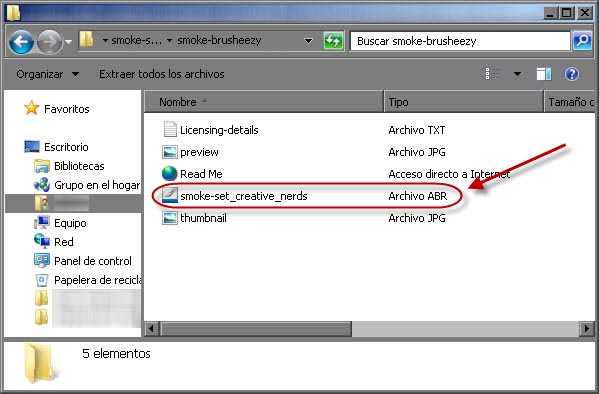Open recent pages dropdown next to Forward

[68, 42]
